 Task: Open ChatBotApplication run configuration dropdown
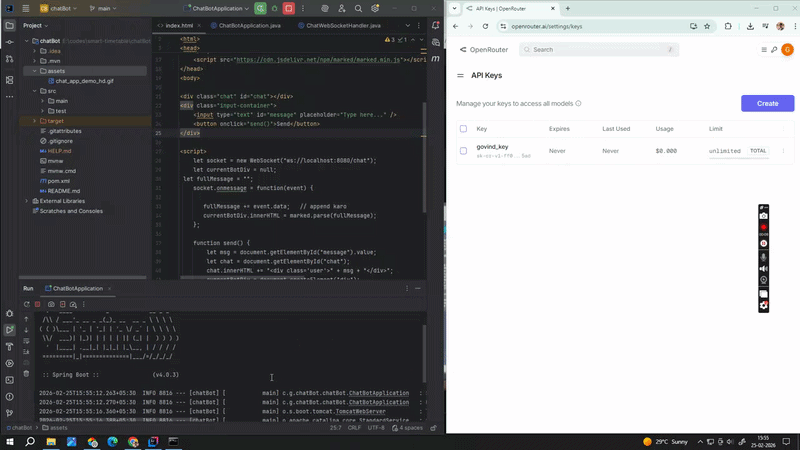[x=216, y=9]
